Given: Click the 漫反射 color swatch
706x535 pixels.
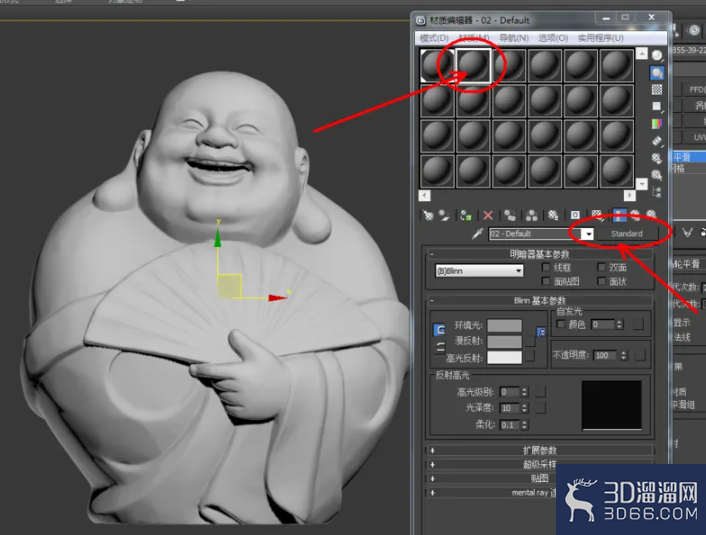Looking at the screenshot, I should tap(504, 341).
